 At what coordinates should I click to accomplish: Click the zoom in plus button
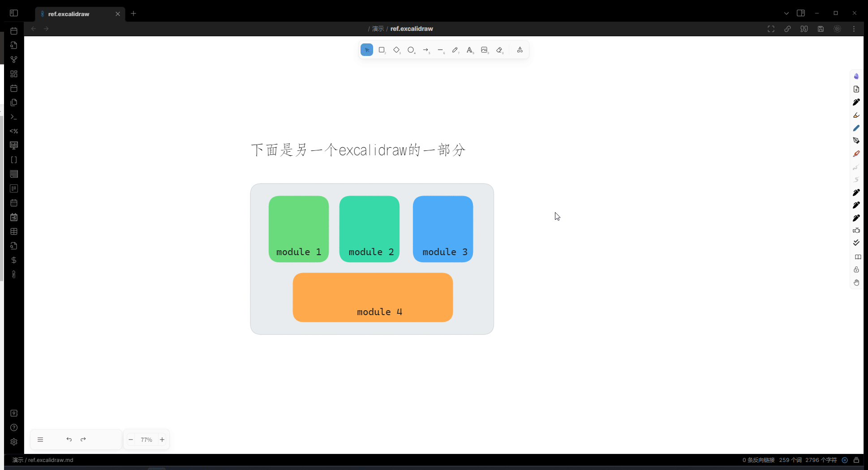162,440
